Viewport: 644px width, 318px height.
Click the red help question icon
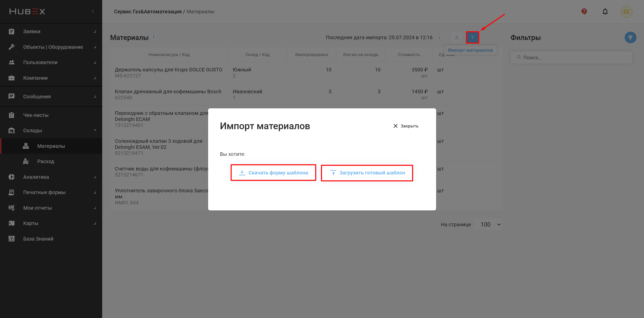(x=584, y=12)
